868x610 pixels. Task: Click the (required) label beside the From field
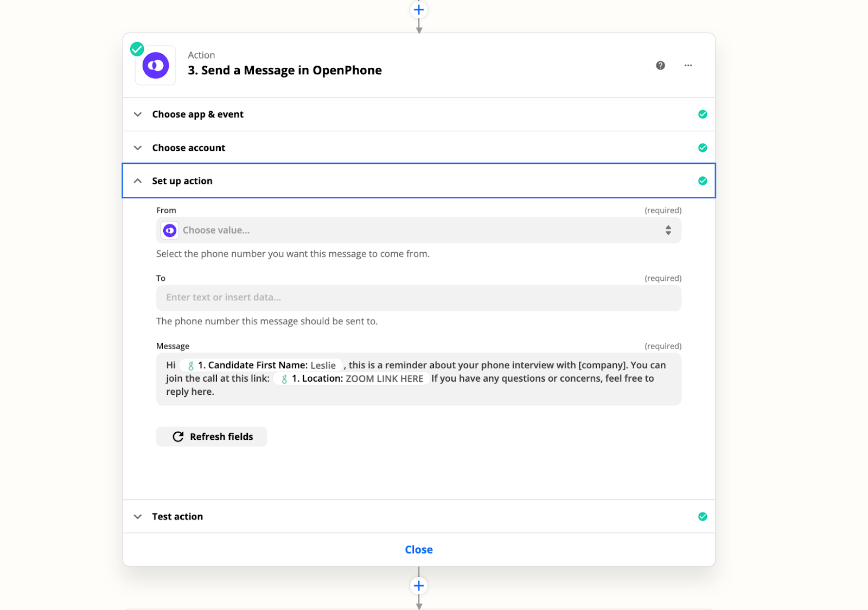[x=663, y=210]
